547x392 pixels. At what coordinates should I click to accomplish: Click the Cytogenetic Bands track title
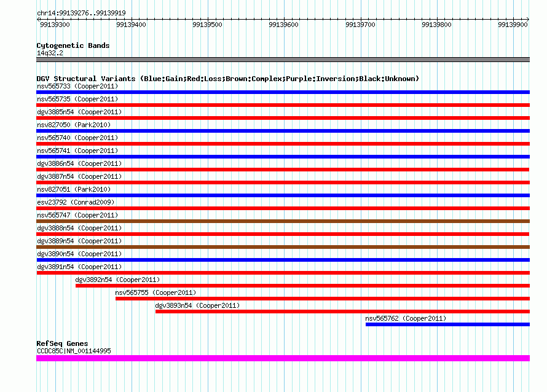point(73,45)
